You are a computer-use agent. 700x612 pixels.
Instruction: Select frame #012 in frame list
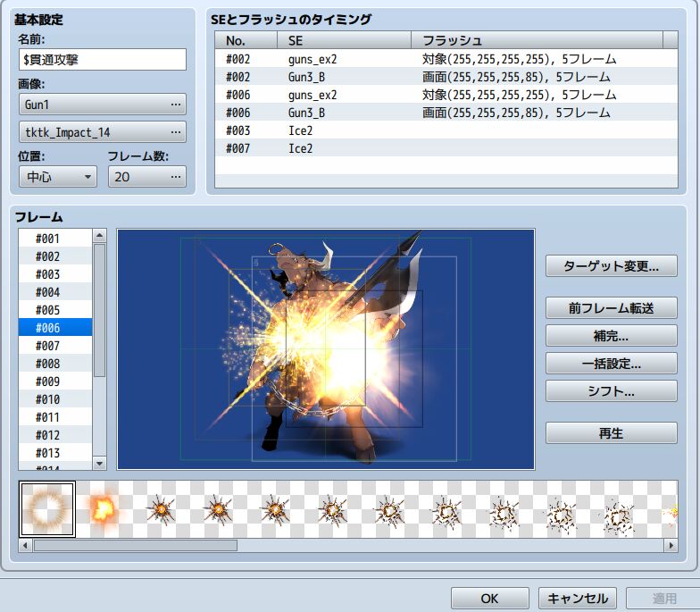tap(55, 435)
